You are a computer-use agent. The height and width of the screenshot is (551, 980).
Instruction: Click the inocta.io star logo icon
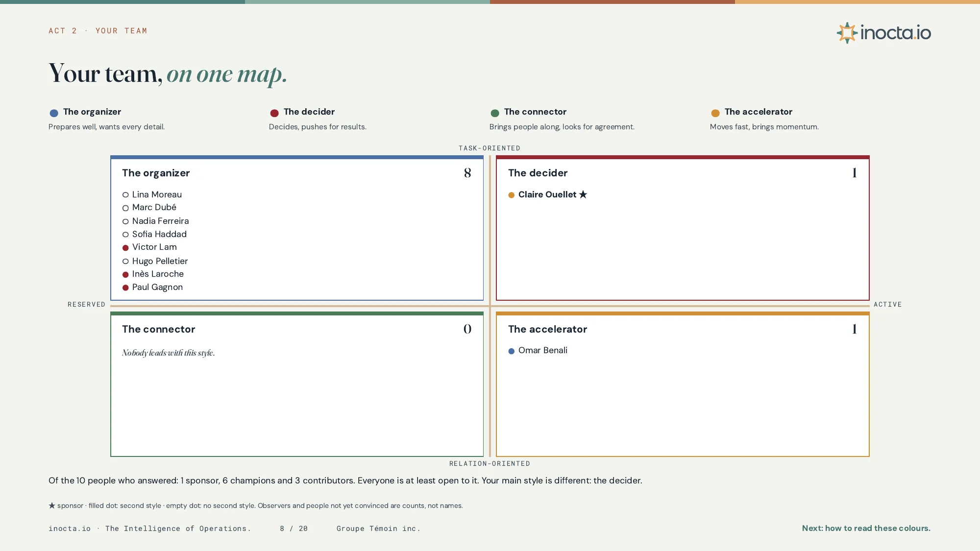click(x=847, y=33)
